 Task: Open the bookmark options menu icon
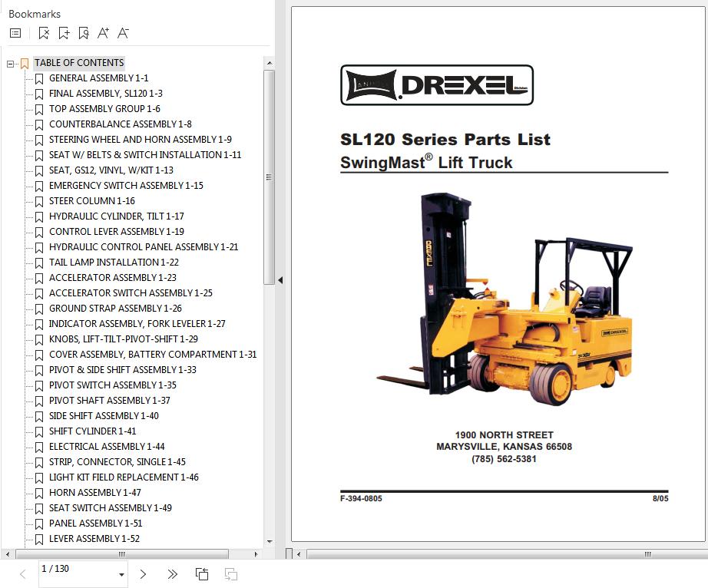pyautogui.click(x=15, y=33)
